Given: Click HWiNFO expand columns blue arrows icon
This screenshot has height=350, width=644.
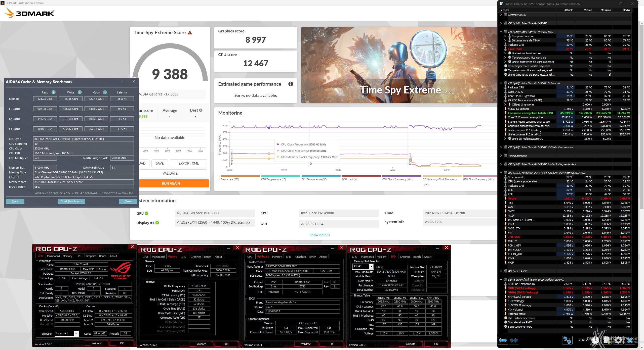Looking at the screenshot, I should pyautogui.click(x=503, y=340).
